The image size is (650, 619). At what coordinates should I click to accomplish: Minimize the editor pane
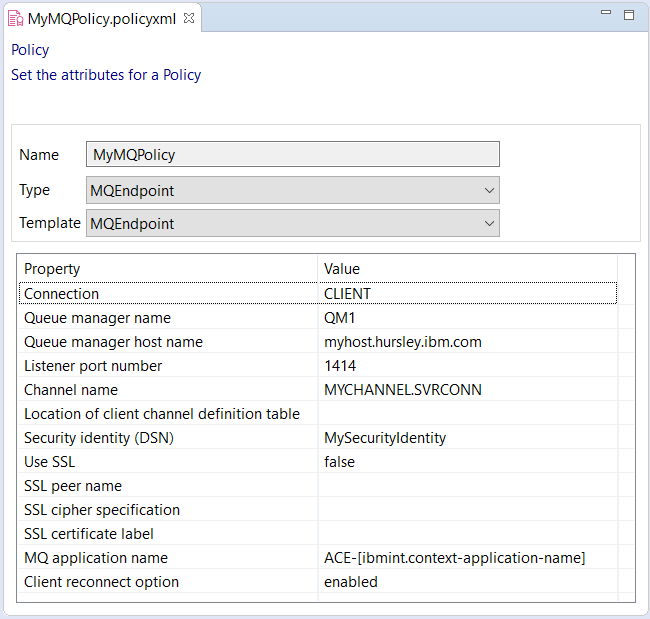tap(605, 15)
